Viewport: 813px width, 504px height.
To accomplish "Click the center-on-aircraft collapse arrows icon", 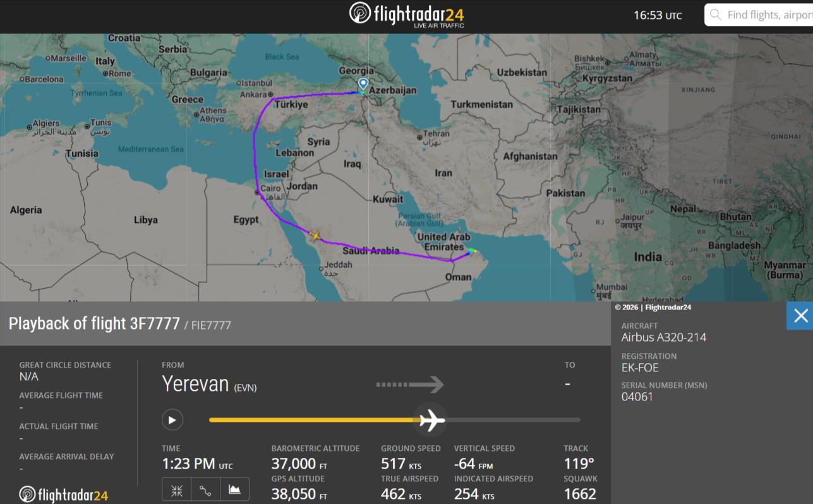I will [x=177, y=489].
